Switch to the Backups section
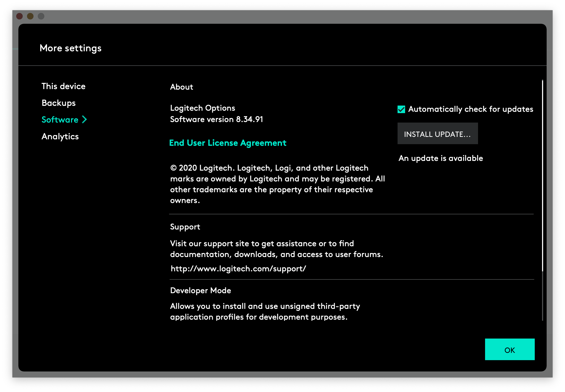The width and height of the screenshot is (565, 392). tap(59, 103)
